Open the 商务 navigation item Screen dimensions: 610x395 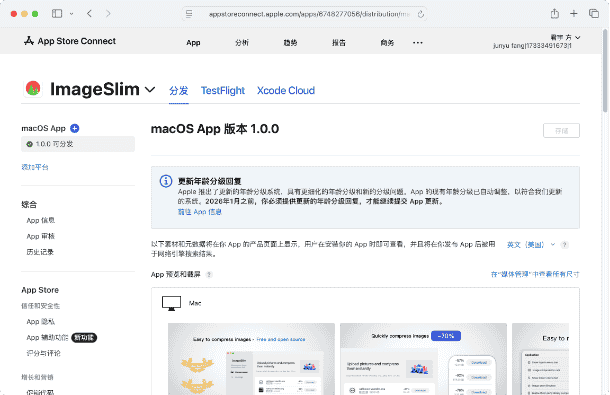[387, 43]
